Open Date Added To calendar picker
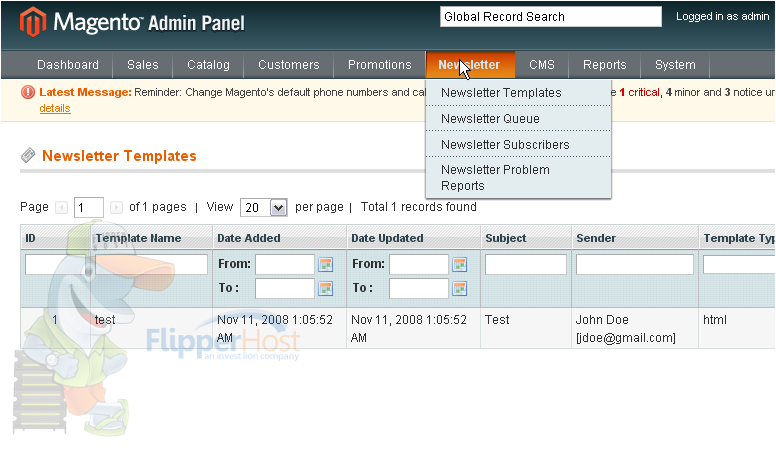 (326, 288)
